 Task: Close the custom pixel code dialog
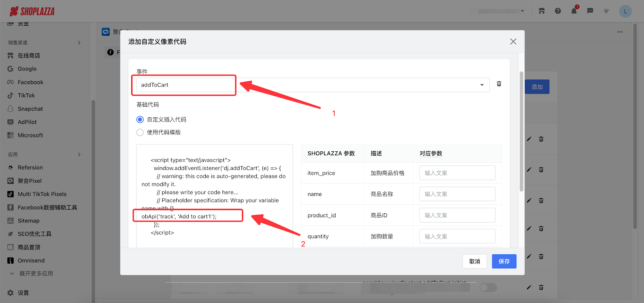513,41
